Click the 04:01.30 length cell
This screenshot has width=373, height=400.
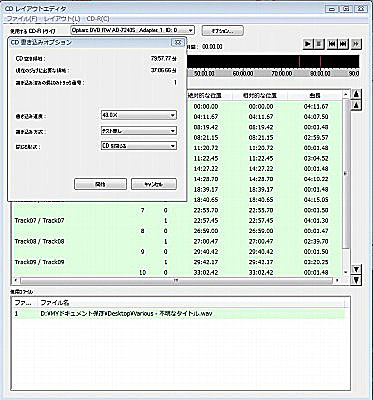[316, 221]
